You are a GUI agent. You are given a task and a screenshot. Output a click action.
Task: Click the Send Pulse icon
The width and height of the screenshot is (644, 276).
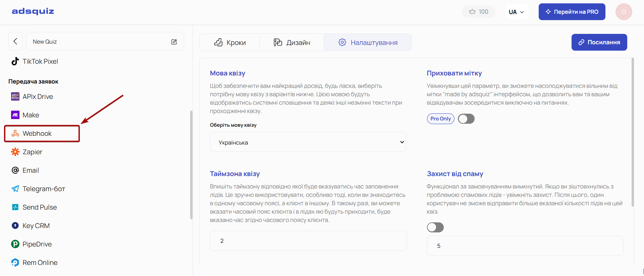tap(15, 207)
